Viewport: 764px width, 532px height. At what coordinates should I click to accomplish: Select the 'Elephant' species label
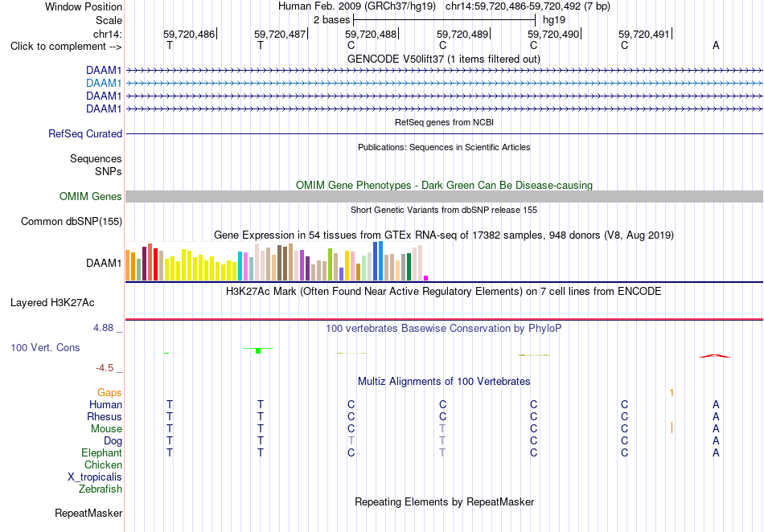[101, 453]
